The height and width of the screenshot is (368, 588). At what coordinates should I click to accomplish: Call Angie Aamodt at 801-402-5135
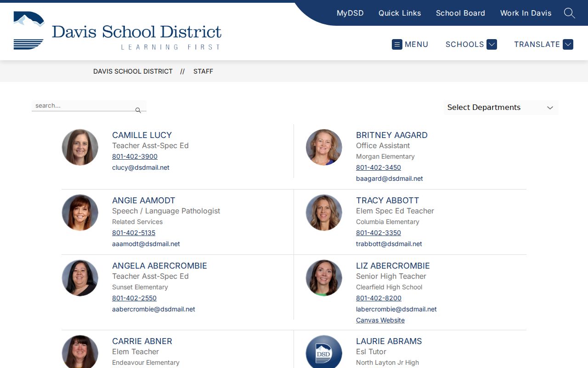(134, 233)
